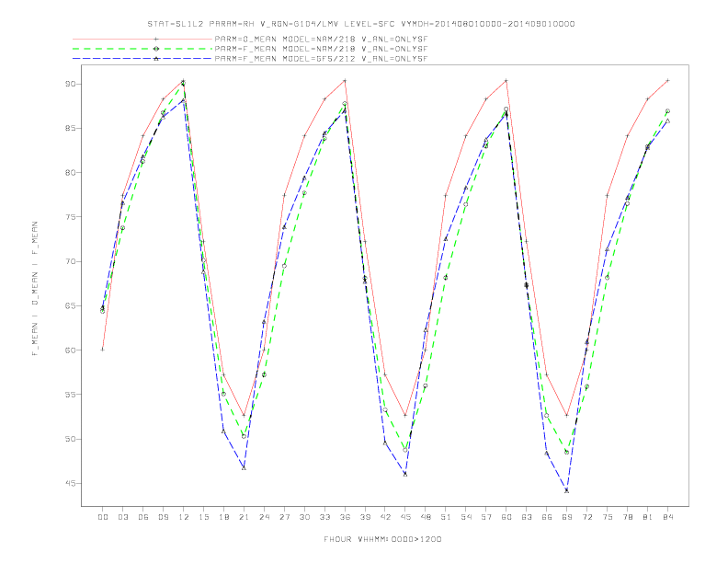Click the x-axis tick label 57
This screenshot has width=728, height=563.
click(x=486, y=517)
